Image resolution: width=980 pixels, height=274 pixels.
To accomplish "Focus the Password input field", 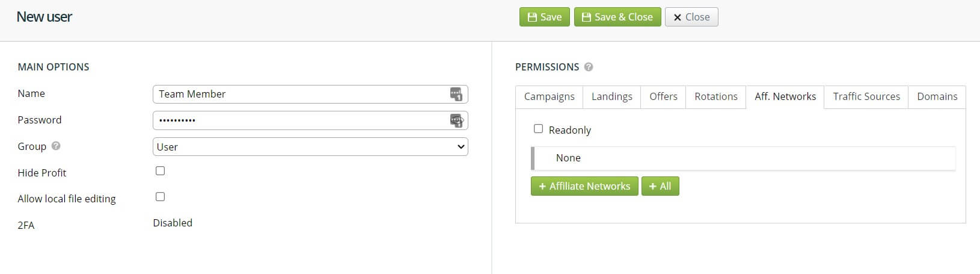I will click(301, 120).
